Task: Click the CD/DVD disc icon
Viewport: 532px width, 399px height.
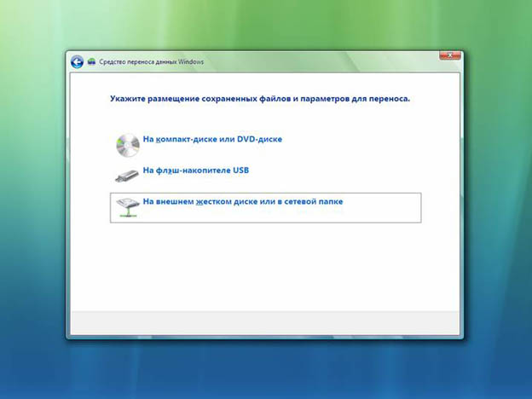Action: click(x=128, y=145)
